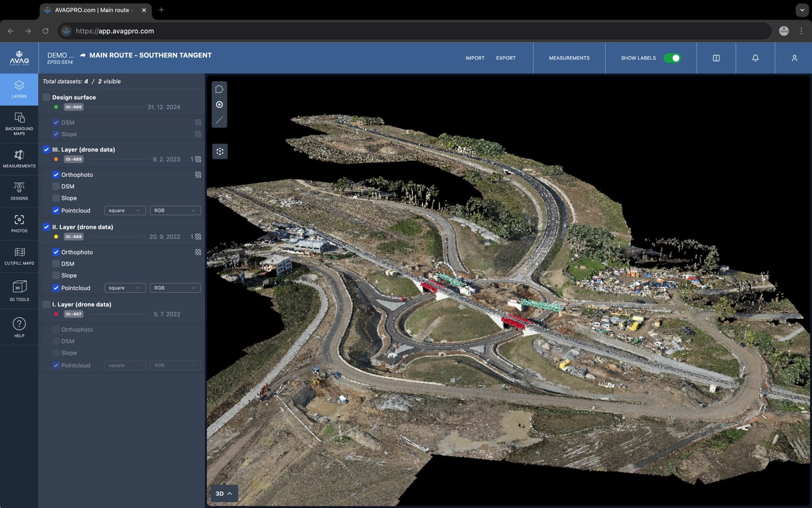Click the yellow dot of II. Layer
Viewport: 812px width, 508px height.
pos(56,237)
